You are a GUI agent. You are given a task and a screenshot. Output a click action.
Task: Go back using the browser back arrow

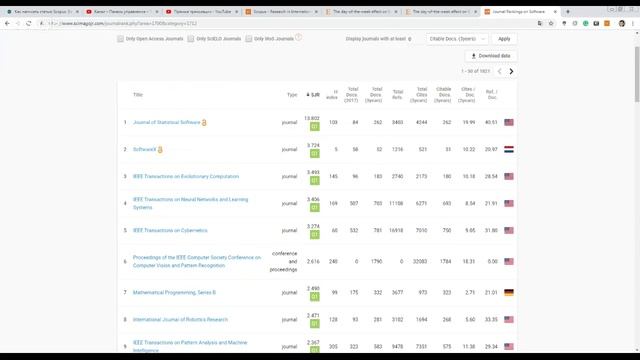point(7,24)
